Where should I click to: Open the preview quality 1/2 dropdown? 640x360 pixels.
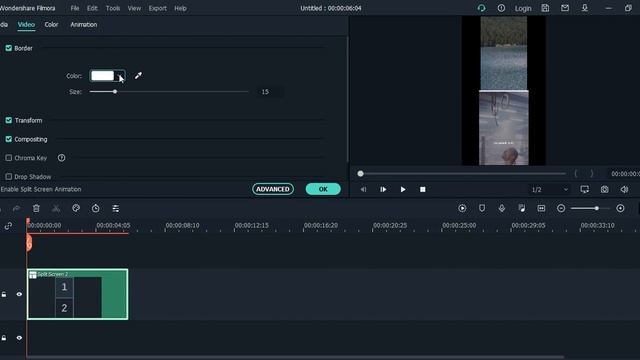550,189
